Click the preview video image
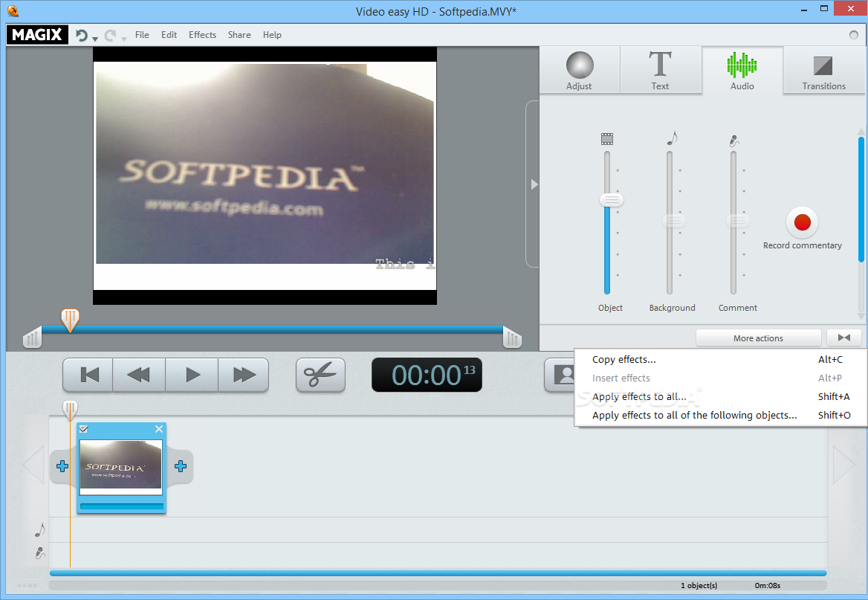This screenshot has height=600, width=868. pyautogui.click(x=265, y=175)
